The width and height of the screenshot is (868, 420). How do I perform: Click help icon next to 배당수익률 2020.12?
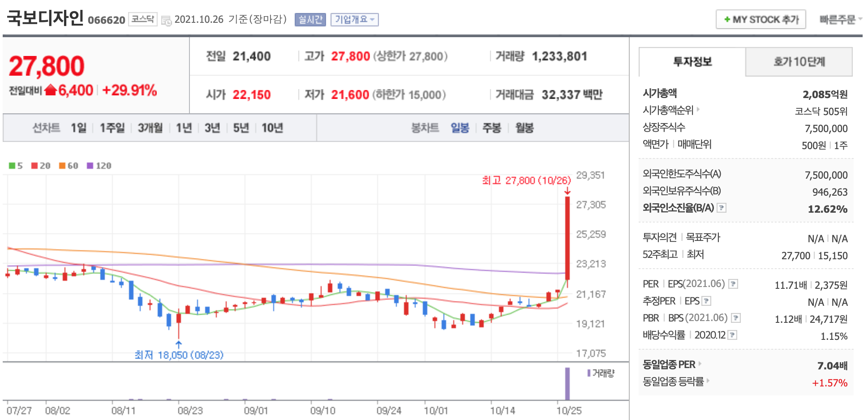pos(732,335)
